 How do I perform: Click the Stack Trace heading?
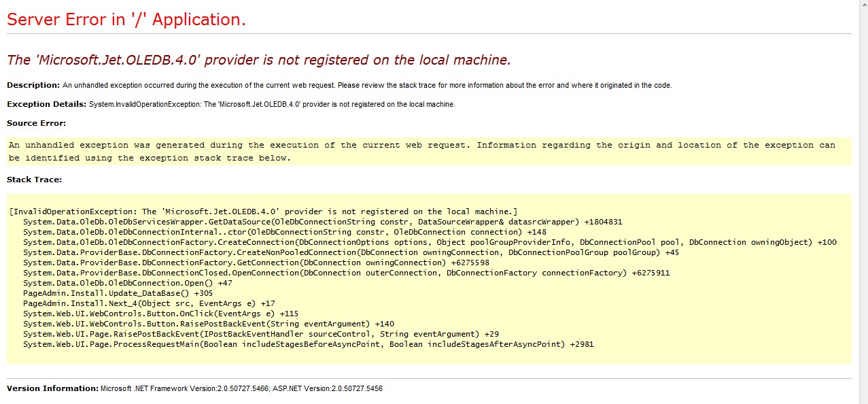[34, 180]
